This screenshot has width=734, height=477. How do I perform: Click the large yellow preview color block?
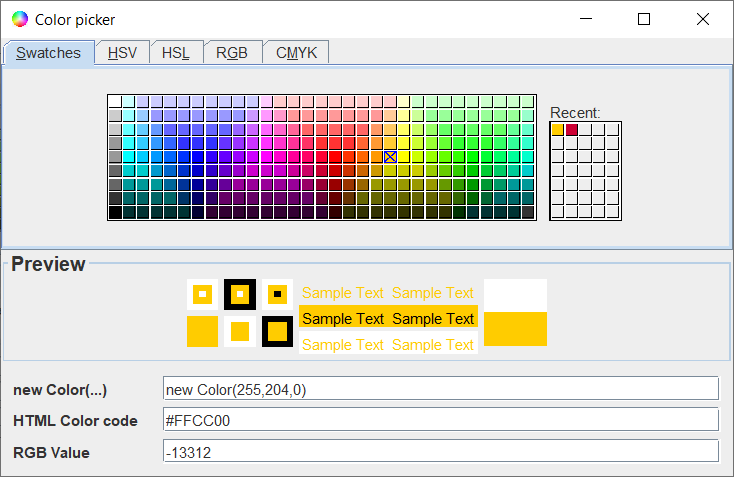click(x=515, y=329)
